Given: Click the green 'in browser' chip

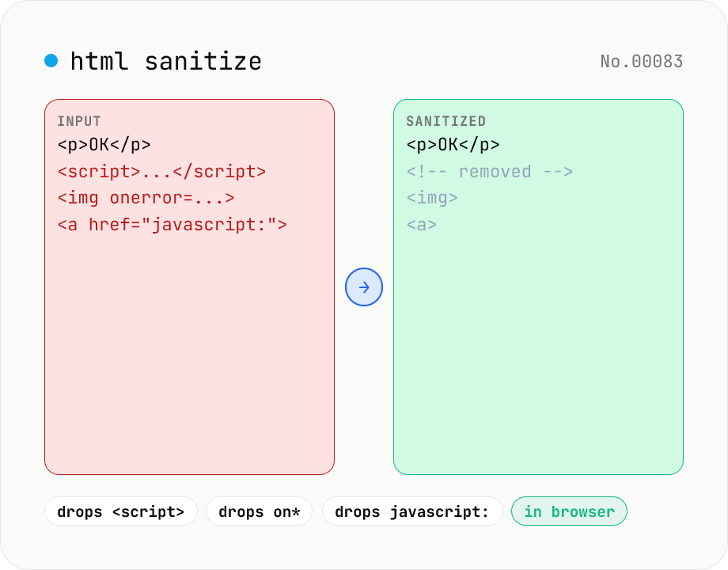Looking at the screenshot, I should [569, 511].
